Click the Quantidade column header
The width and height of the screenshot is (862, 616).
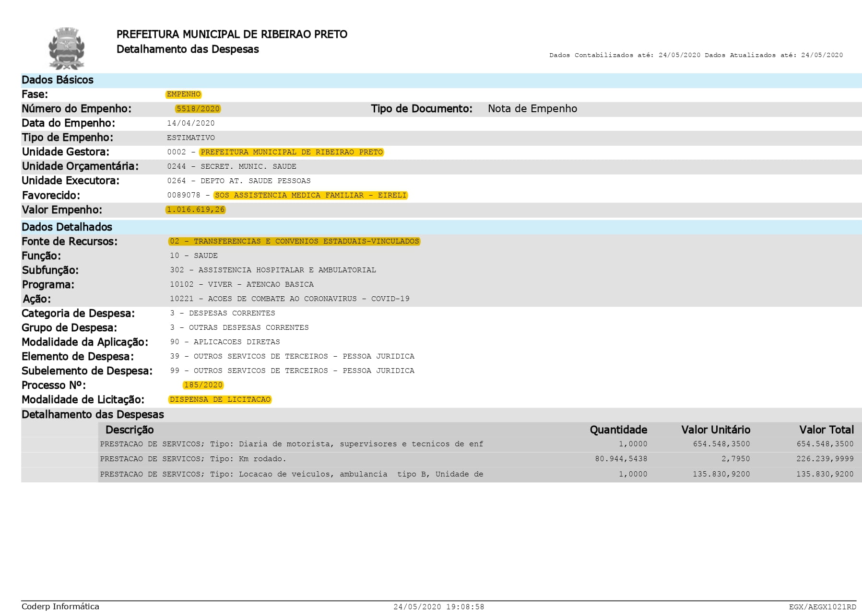coord(618,430)
